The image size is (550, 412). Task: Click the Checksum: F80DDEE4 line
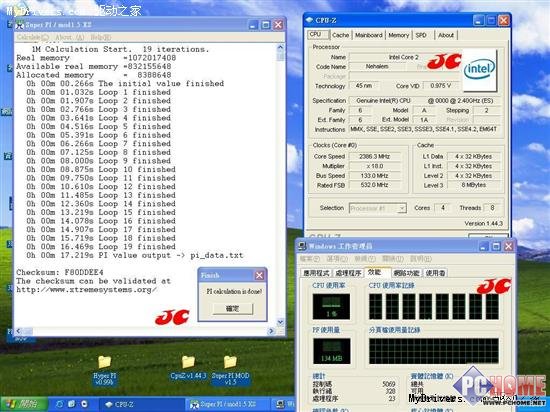pyautogui.click(x=60, y=272)
